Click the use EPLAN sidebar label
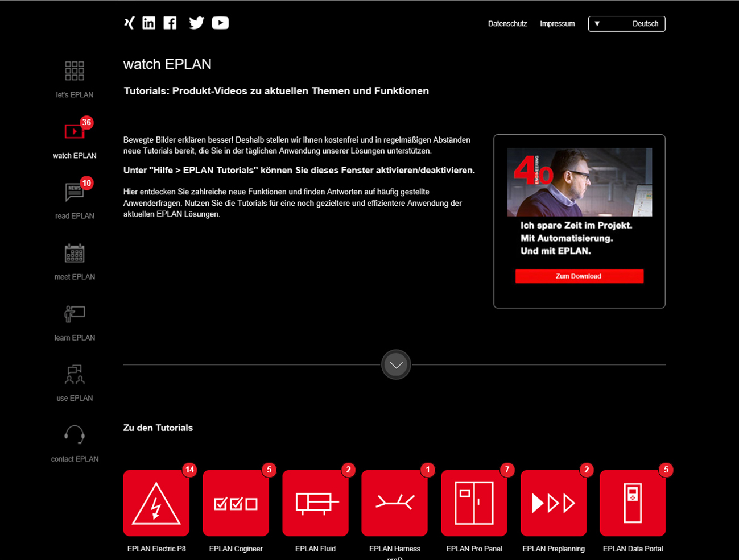The height and width of the screenshot is (560, 739). tap(75, 398)
